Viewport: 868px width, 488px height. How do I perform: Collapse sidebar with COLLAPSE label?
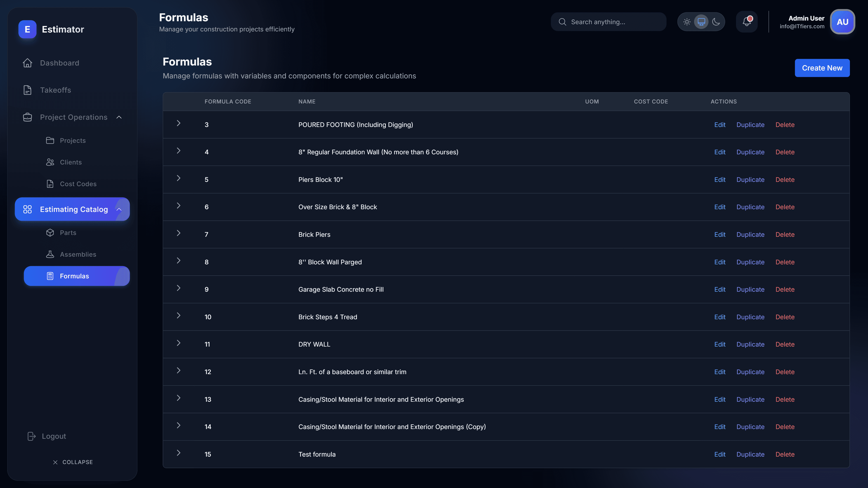[78, 462]
